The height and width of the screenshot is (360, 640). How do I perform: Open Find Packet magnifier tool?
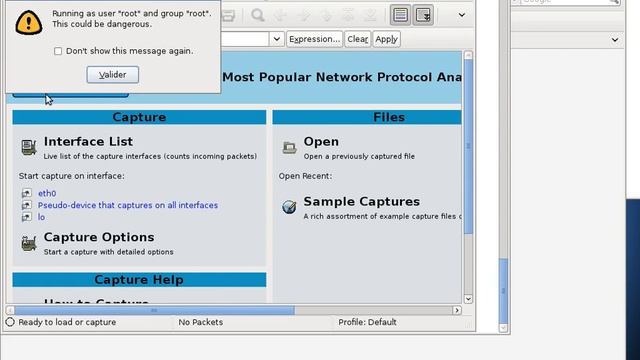(258, 16)
